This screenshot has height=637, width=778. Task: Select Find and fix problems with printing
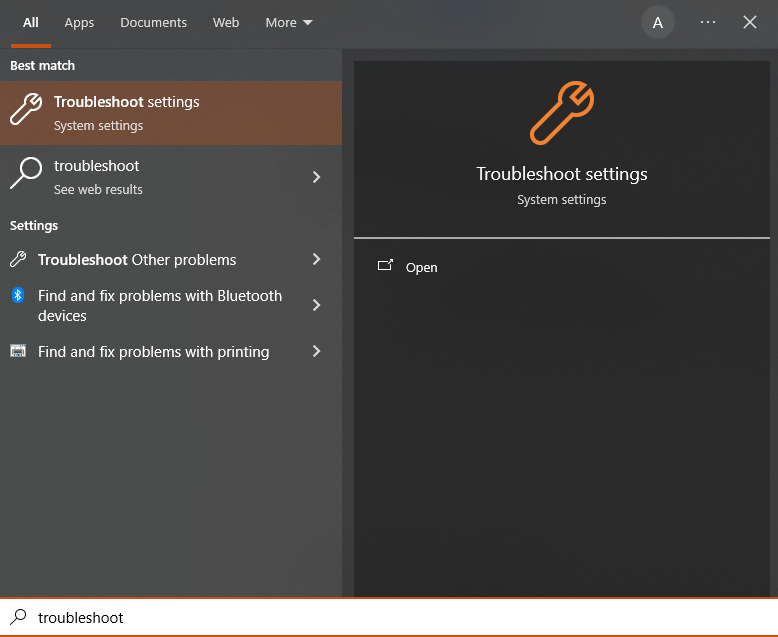coord(171,351)
